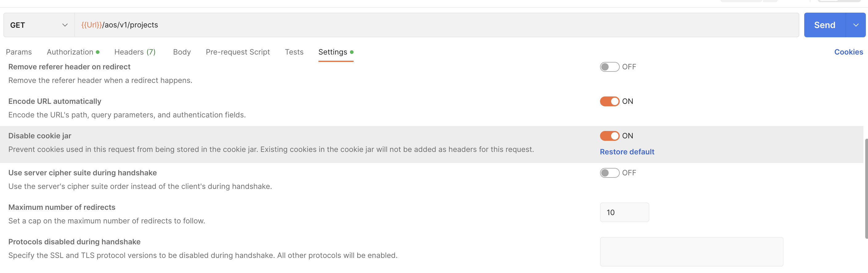Screen dimensions: 868x273
Task: Select the Body tab
Action: click(x=182, y=52)
